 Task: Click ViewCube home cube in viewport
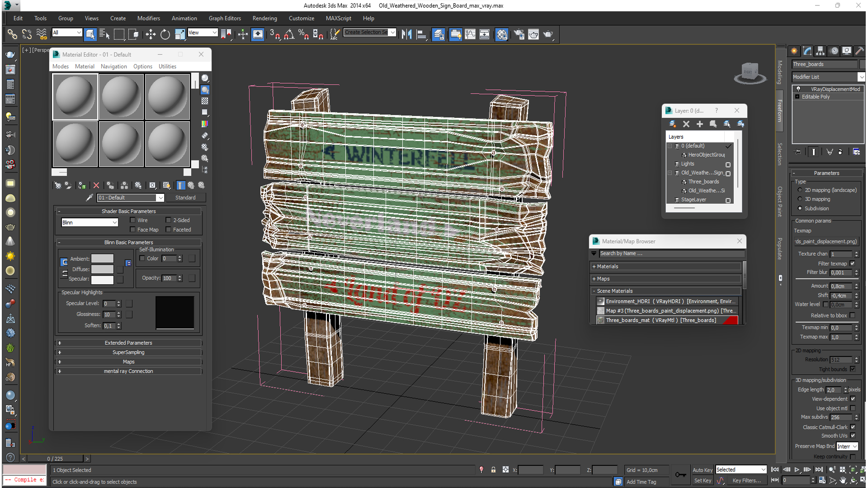750,72
